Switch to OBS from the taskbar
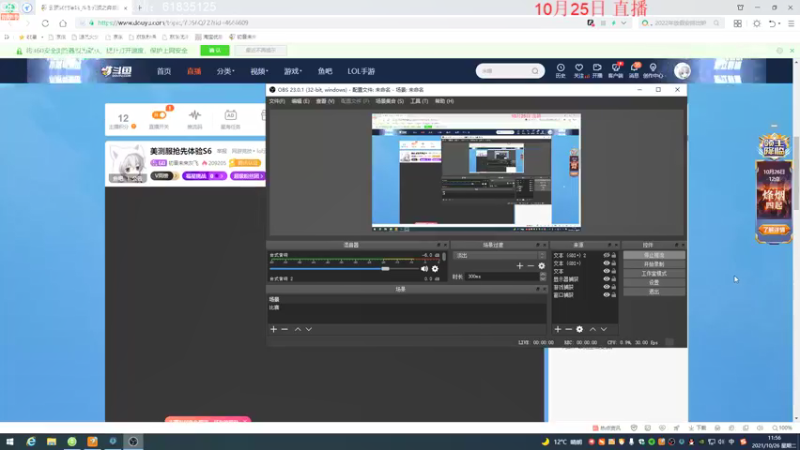800x450 pixels. (x=133, y=441)
